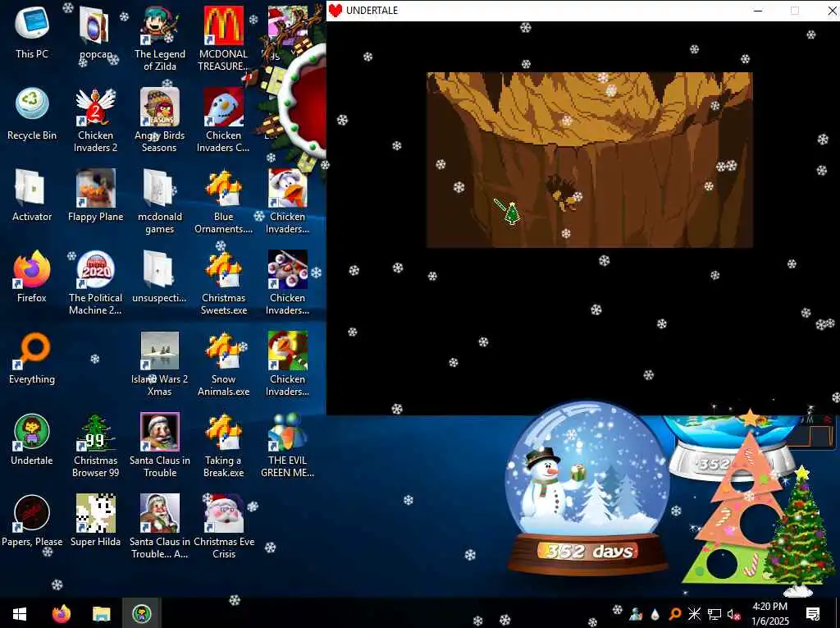The height and width of the screenshot is (628, 840).
Task: Open File Explorer from the taskbar
Action: pyautogui.click(x=101, y=613)
